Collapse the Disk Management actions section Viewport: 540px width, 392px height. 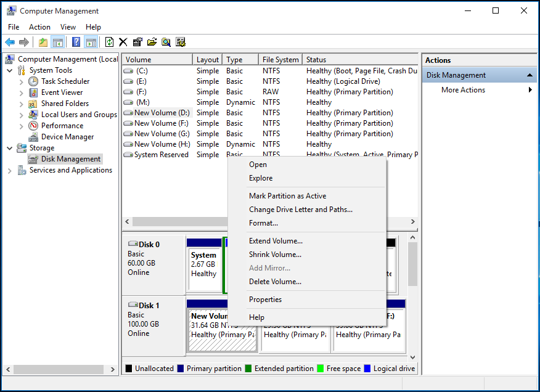[x=530, y=75]
